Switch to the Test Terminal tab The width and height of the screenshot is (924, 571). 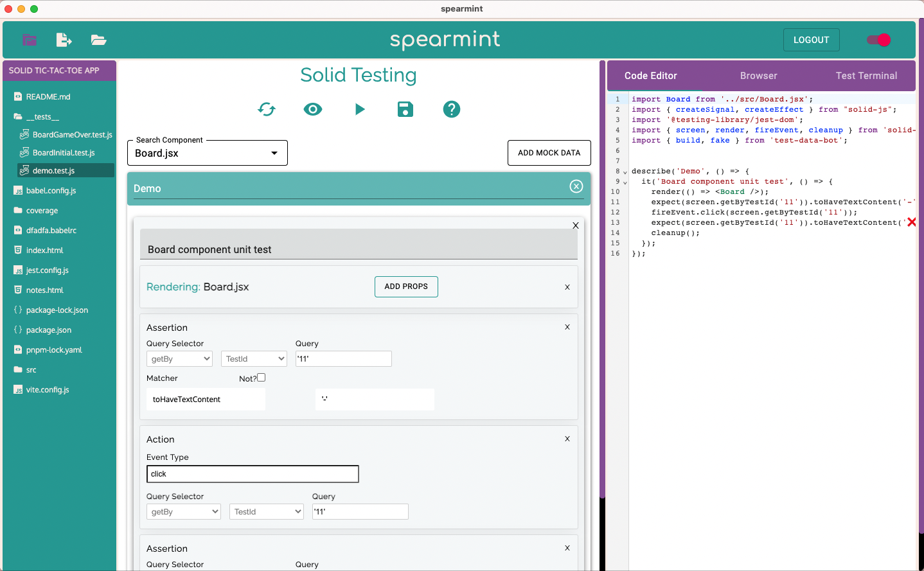point(866,76)
